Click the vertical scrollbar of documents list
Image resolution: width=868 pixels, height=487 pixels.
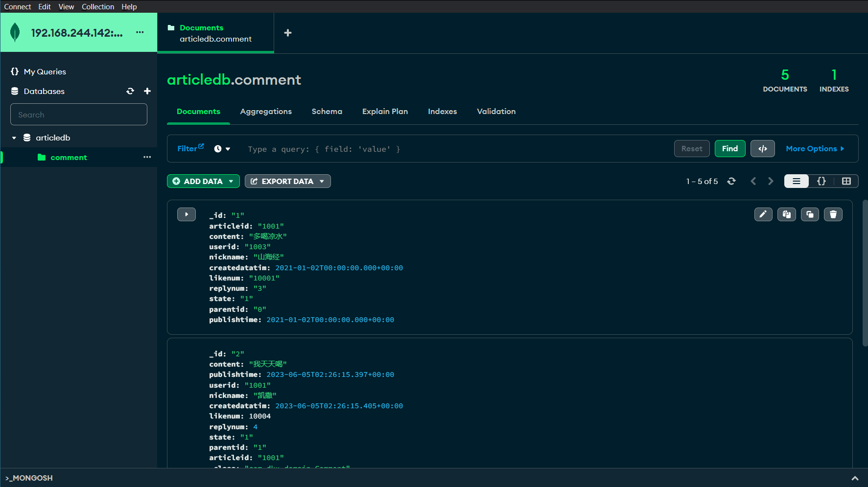pyautogui.click(x=865, y=273)
